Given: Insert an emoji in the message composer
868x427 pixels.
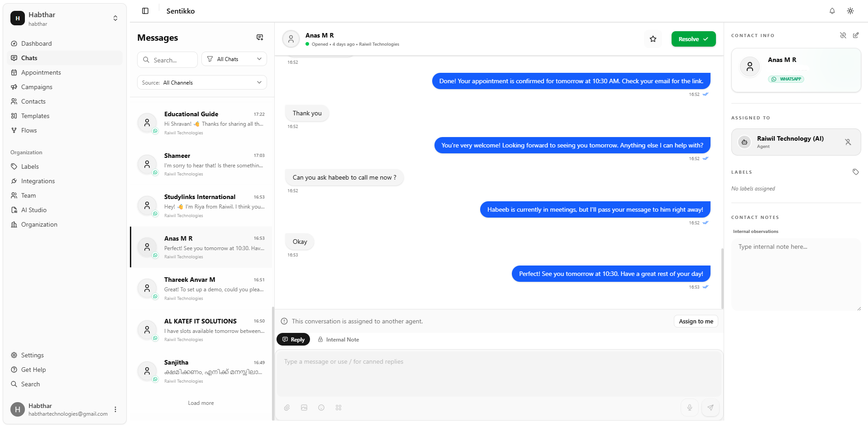Looking at the screenshot, I should pos(321,408).
